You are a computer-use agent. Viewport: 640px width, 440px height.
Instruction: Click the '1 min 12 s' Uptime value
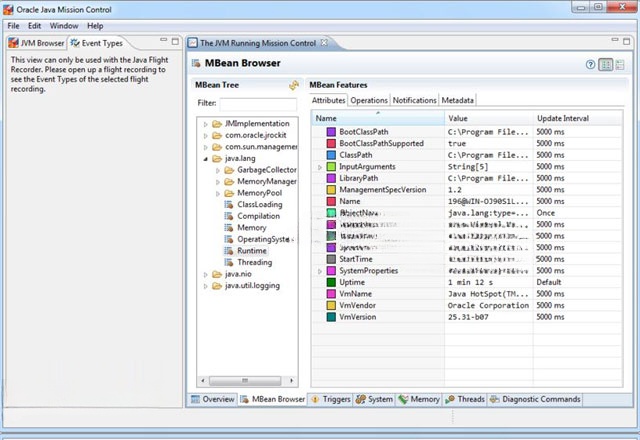pos(470,282)
